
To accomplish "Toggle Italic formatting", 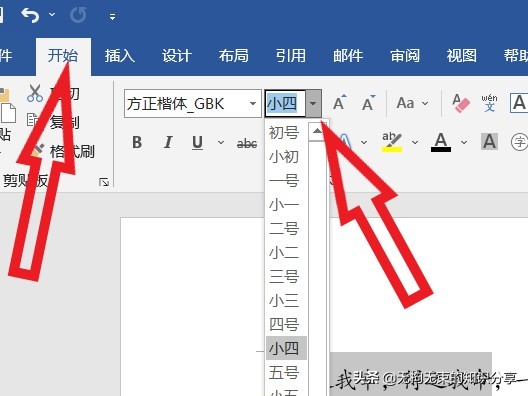I will point(168,142).
